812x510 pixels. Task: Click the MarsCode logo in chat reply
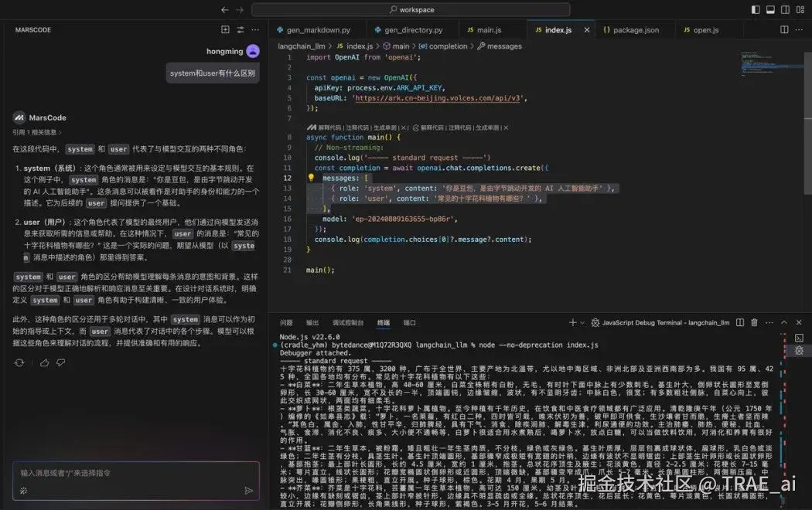point(19,118)
